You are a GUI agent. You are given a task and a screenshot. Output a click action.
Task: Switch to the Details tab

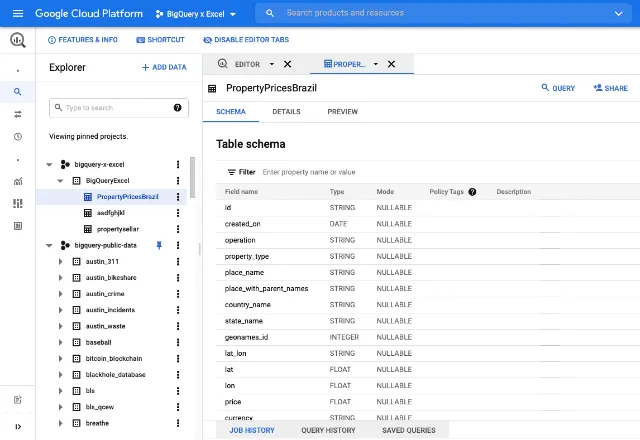286,112
